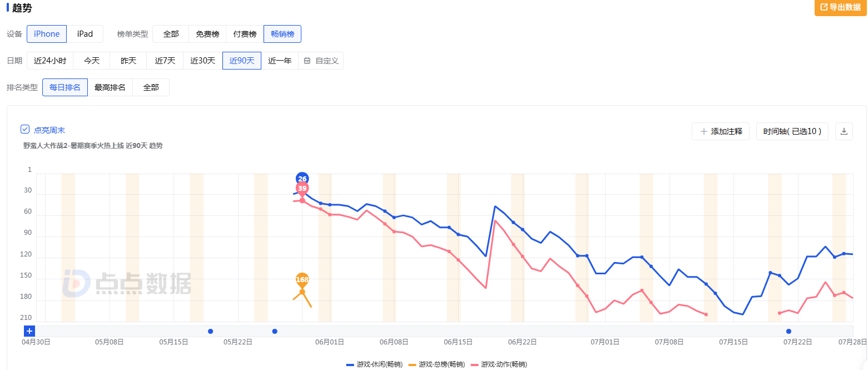Select the iPad device tab
This screenshot has width=868, height=370.
pos(85,34)
